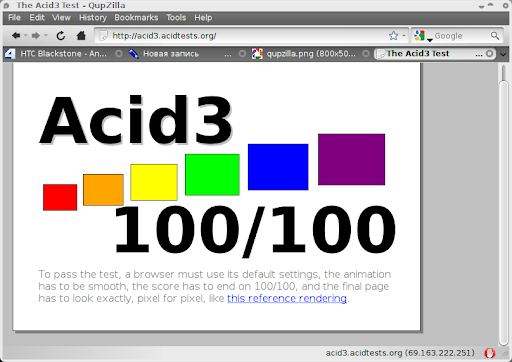Image resolution: width=512 pixels, height=362 pixels.
Task: Open the Tools menu
Action: click(x=176, y=18)
